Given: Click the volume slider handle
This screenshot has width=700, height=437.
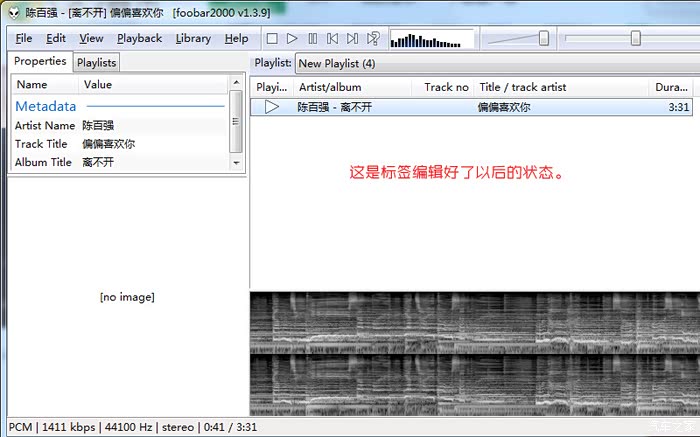Looking at the screenshot, I should [x=543, y=39].
